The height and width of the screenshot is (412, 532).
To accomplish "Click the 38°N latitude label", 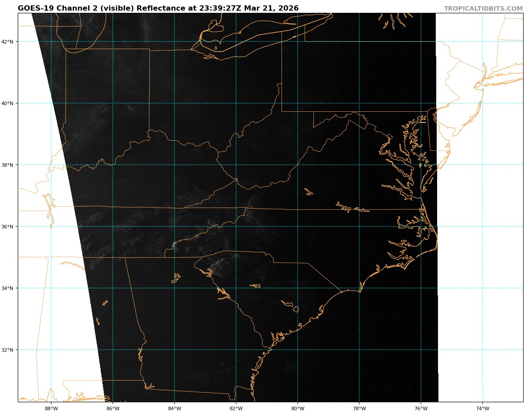I will 8,165.
